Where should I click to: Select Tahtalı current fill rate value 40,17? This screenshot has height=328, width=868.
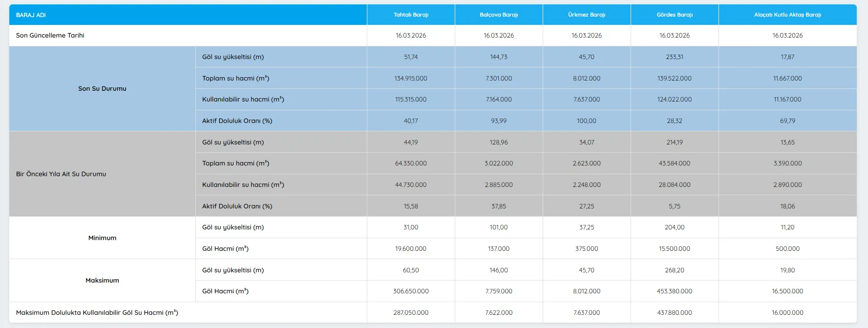pyautogui.click(x=411, y=121)
